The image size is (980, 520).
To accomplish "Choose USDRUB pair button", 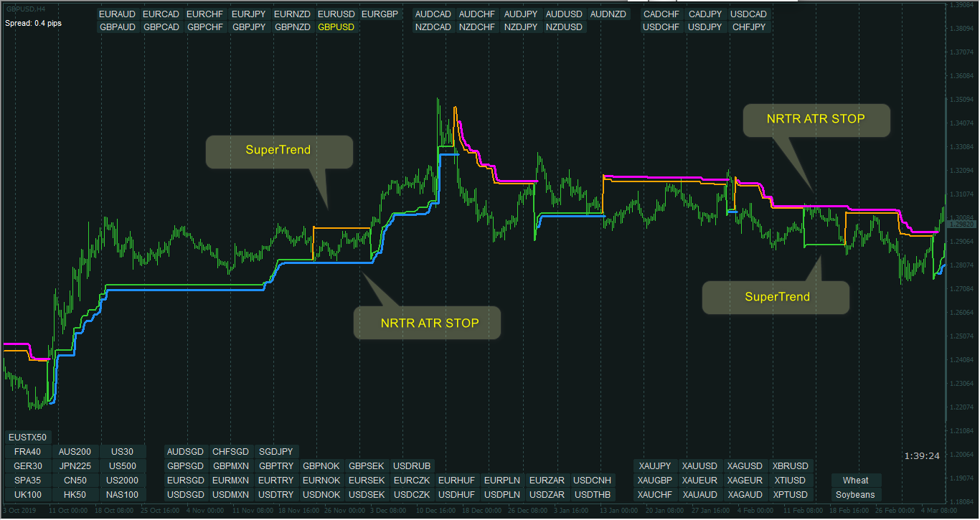I will 412,466.
